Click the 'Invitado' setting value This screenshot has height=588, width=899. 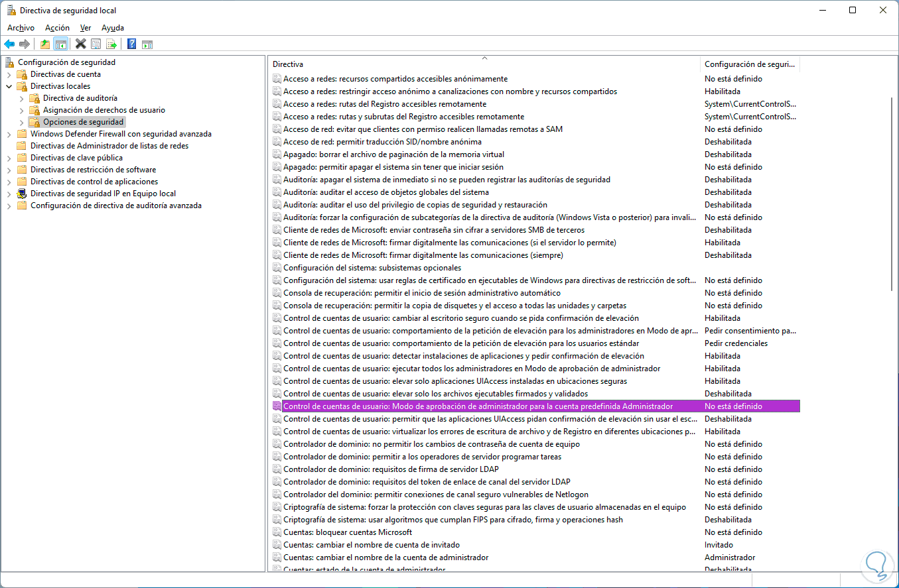[719, 545]
